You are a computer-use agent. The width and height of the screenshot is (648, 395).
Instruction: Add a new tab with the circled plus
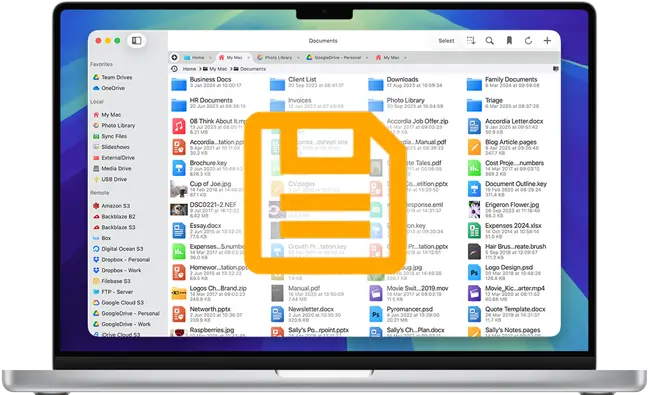[x=174, y=57]
